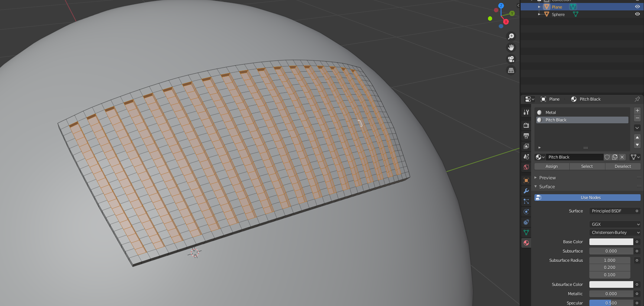The image size is (644, 306).
Task: Open the Subsurface Color swatch
Action: point(611,284)
